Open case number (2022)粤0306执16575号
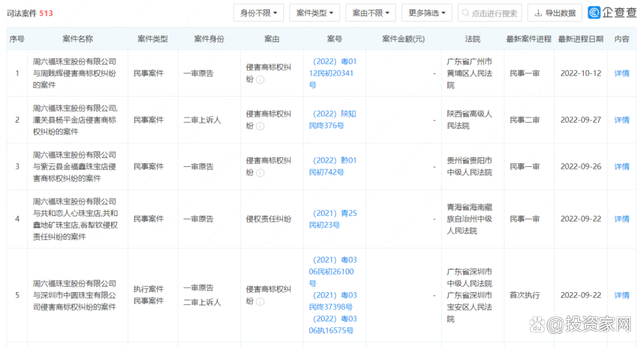 coord(333,324)
